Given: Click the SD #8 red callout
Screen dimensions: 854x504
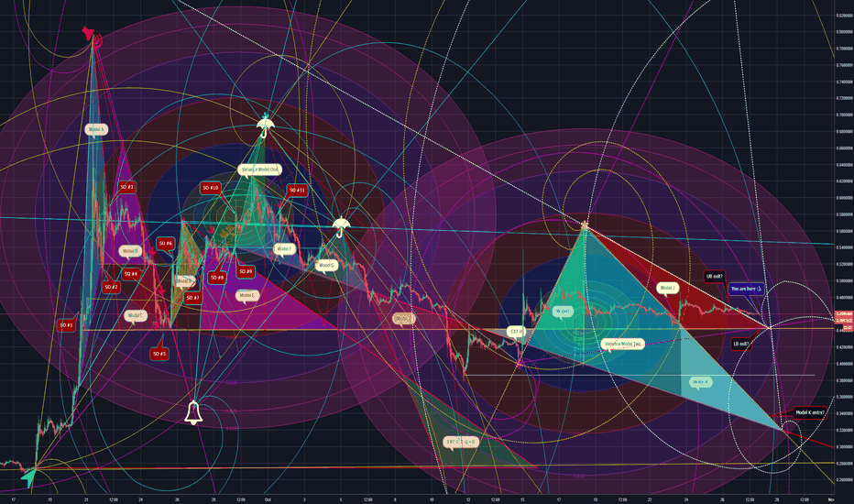Looking at the screenshot, I should [217, 278].
